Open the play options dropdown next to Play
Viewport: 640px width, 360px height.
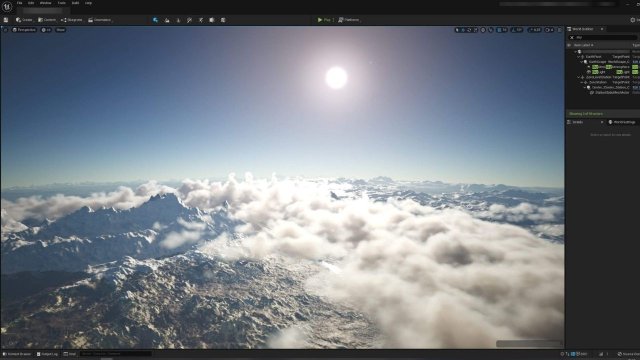pyautogui.click(x=333, y=20)
